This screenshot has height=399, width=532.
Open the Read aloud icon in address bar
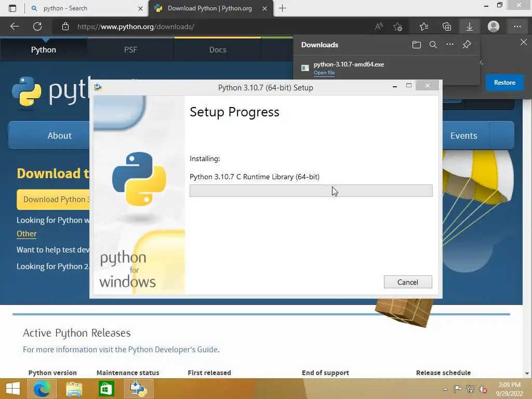coord(379,26)
